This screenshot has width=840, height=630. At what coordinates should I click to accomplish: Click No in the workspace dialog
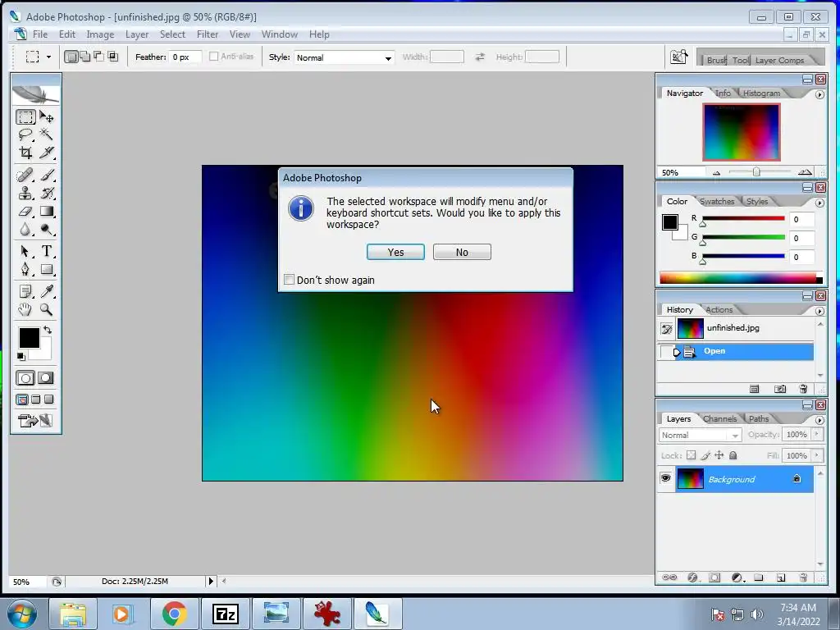tap(462, 252)
